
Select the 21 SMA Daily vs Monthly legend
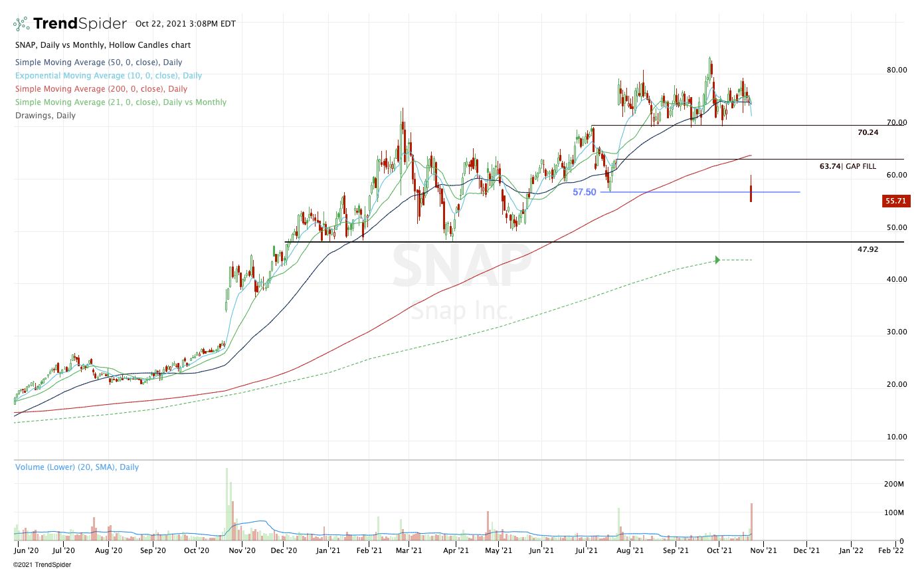(x=120, y=102)
